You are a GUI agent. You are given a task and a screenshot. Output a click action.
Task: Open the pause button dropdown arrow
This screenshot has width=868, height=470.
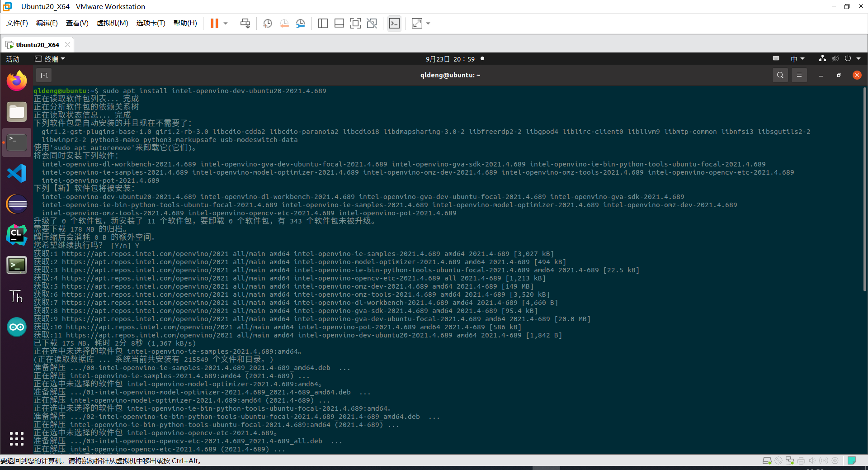[x=225, y=24]
